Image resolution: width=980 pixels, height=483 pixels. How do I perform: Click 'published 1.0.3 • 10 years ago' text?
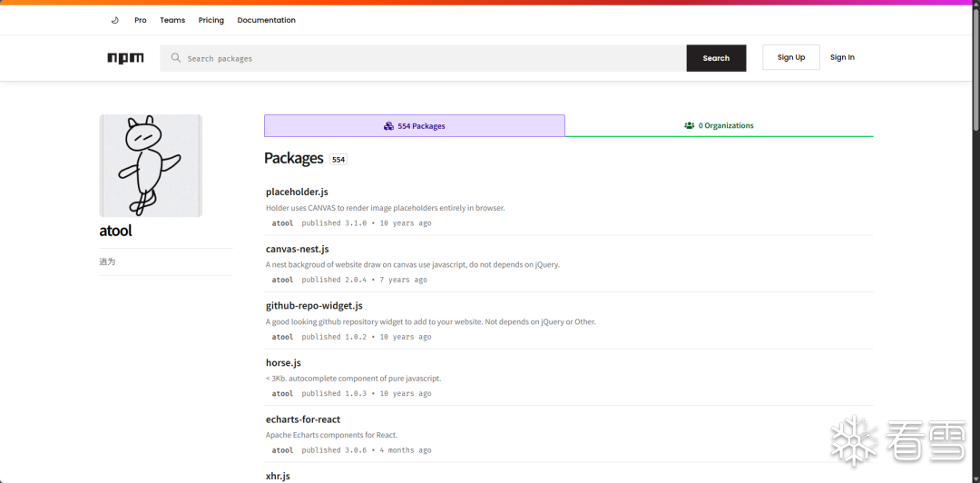(x=367, y=393)
